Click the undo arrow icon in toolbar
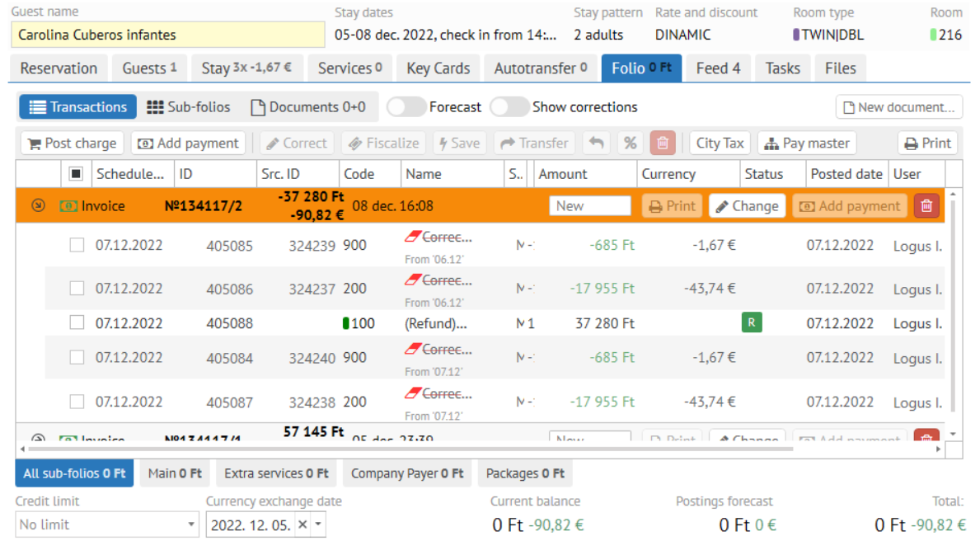 [x=597, y=143]
